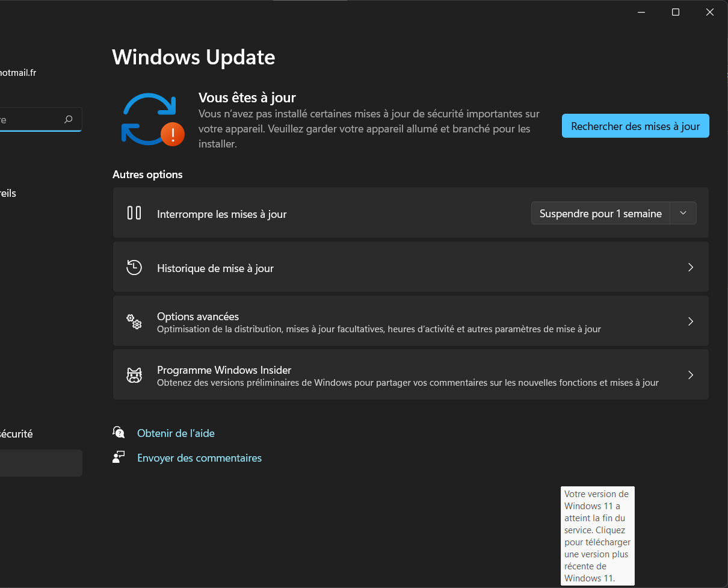Click the Windows Insider cat icon
Screen dimensions: 728x588
[134, 375]
